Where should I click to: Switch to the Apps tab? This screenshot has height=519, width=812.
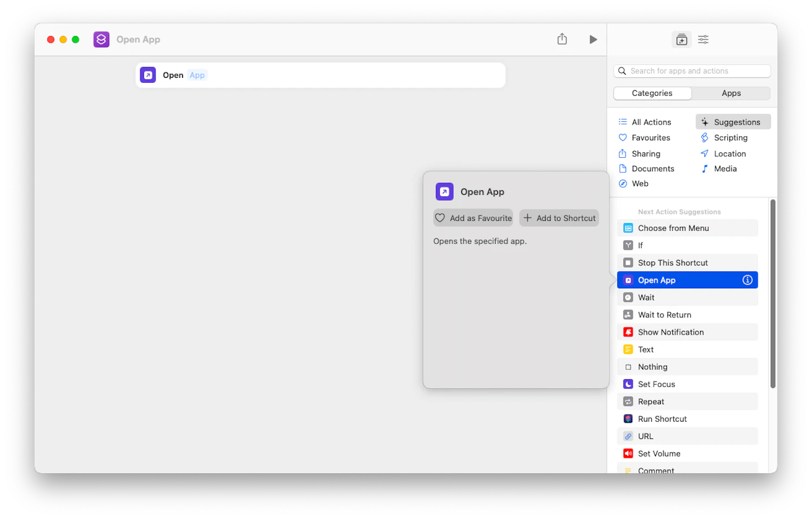click(731, 93)
